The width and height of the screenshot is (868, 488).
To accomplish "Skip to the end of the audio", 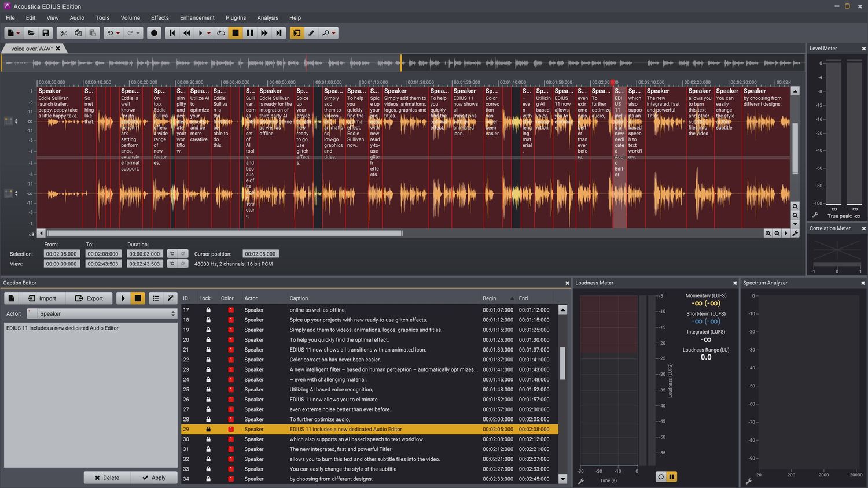I will 279,33.
